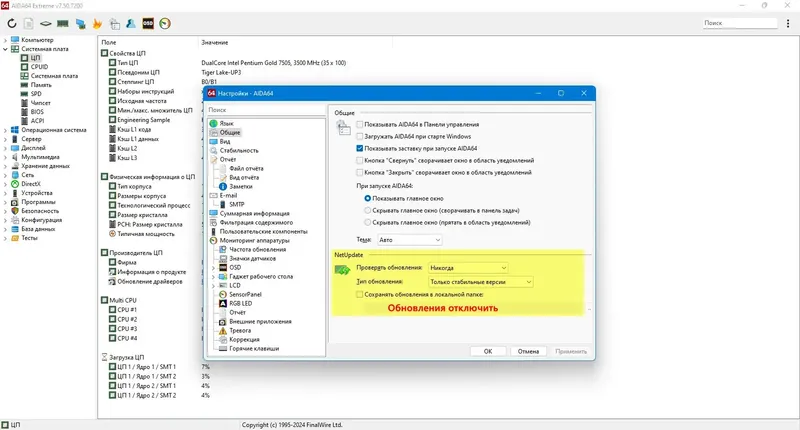800x430 pixels.
Task: Open Тип обновления dropdown
Action: [481, 282]
